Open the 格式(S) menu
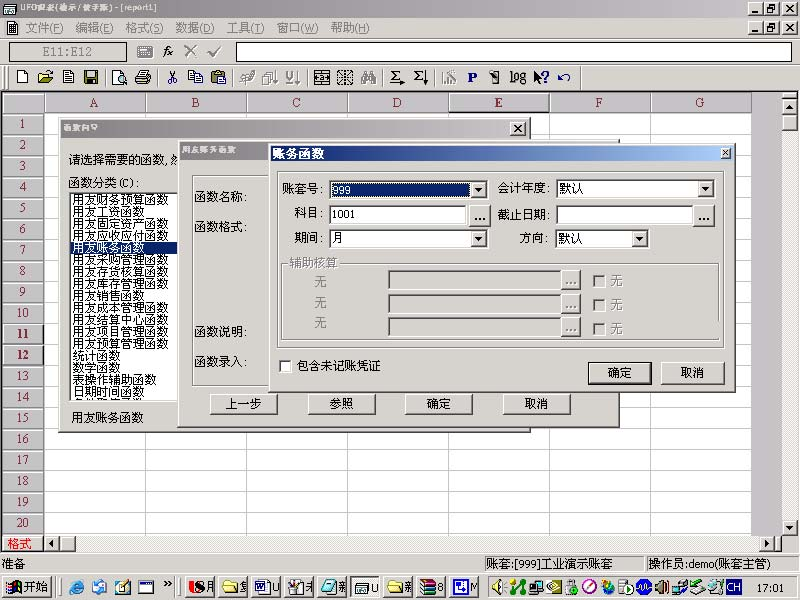800x600 pixels. [x=144, y=28]
